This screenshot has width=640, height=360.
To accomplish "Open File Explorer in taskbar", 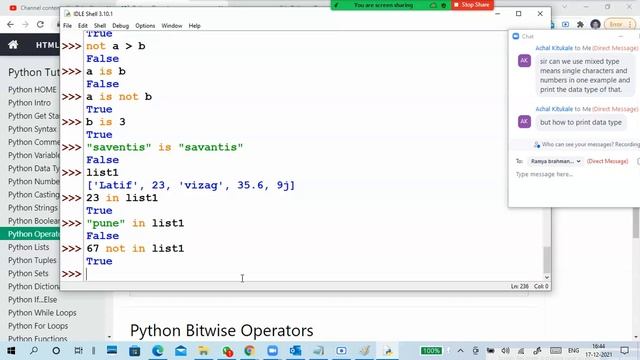I will pos(203,351).
